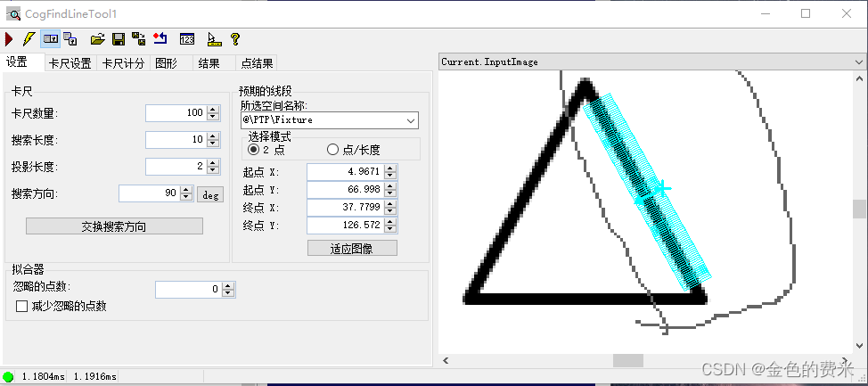Click the save-as double floppy icon
Viewport: 868px width, 386px height.
139,39
